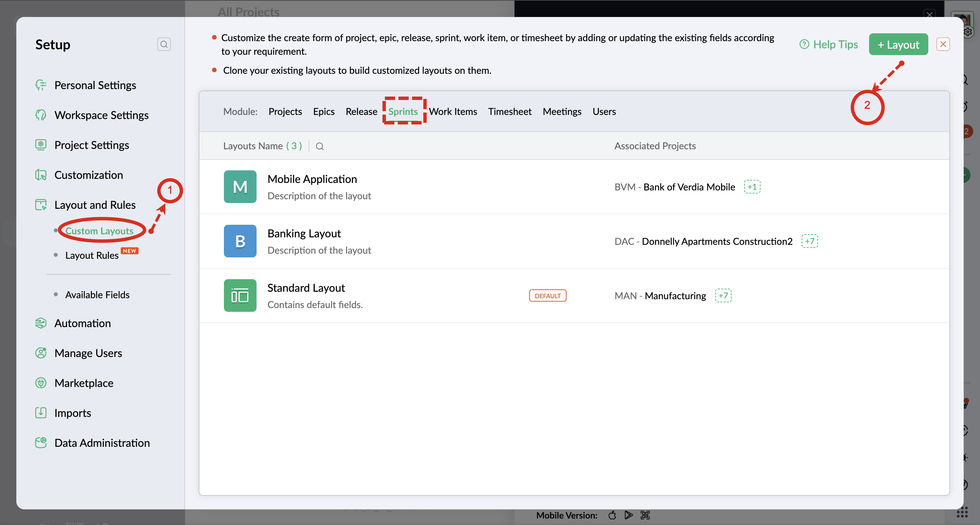Switch to the Epics module tab

click(x=324, y=112)
